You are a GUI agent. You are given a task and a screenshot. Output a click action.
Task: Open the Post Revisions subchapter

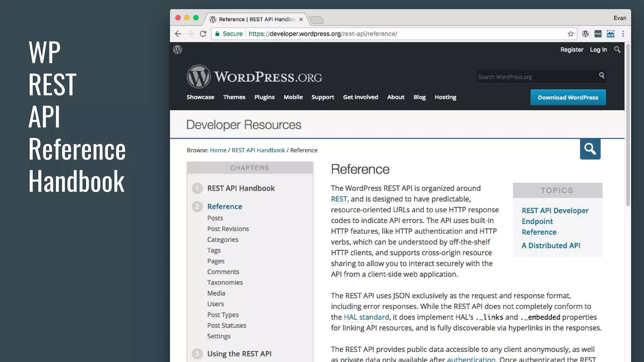click(x=228, y=229)
